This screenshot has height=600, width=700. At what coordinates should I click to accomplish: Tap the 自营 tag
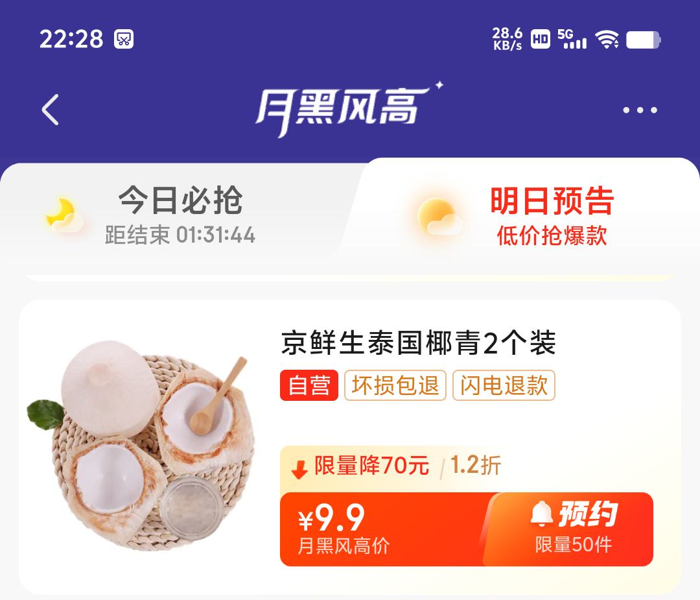tap(309, 385)
